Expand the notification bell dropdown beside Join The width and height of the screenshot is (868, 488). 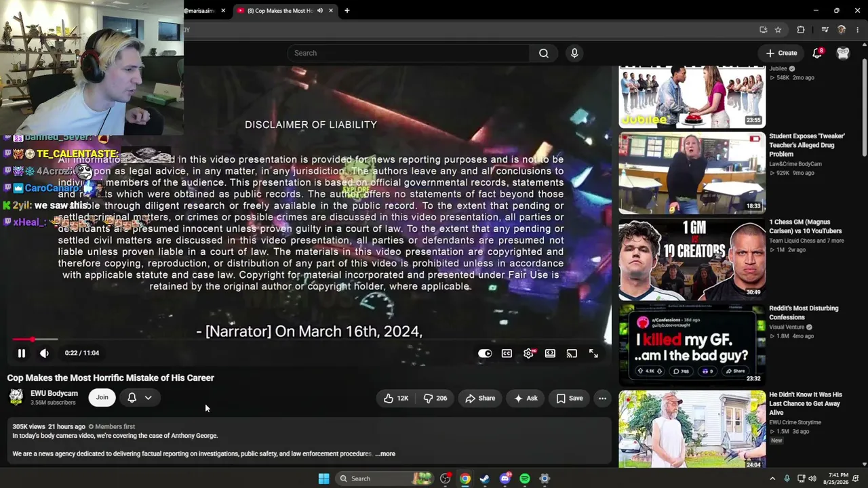pos(140,398)
